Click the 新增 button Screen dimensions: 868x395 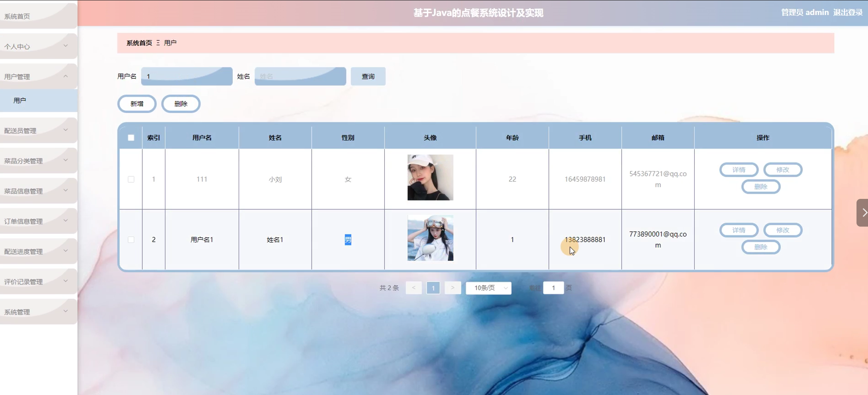pos(137,104)
